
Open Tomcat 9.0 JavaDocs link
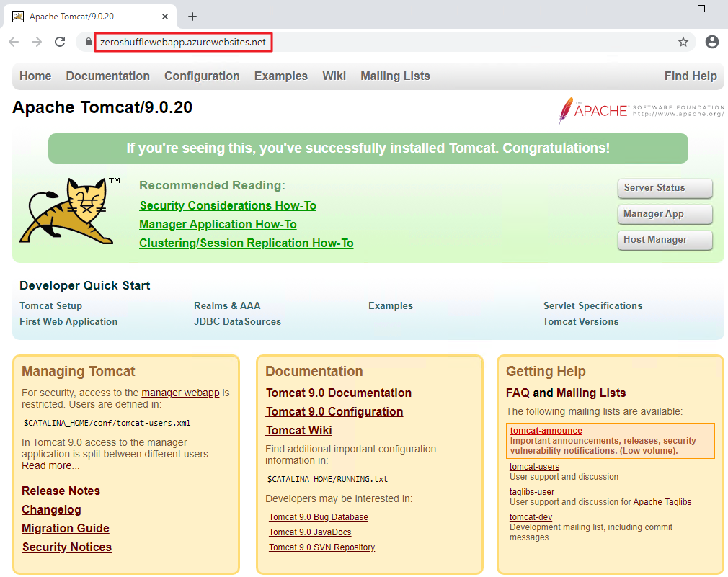point(310,532)
